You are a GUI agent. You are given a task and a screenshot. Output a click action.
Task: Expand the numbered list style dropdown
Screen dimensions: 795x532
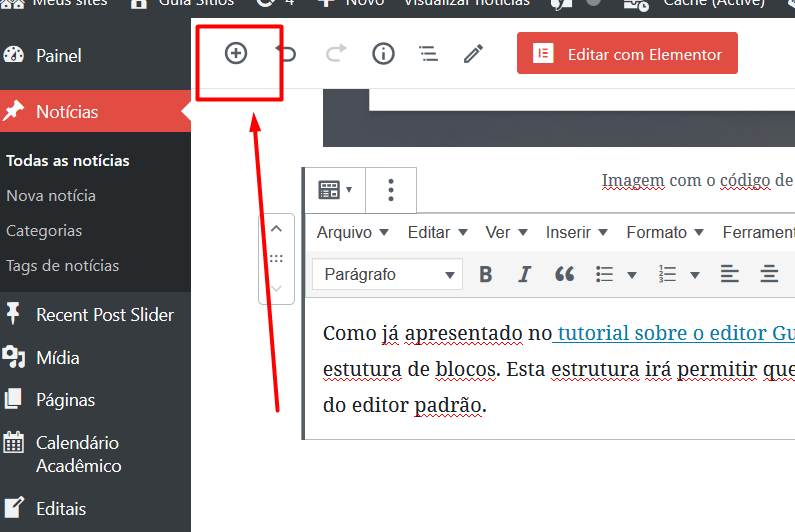point(694,274)
